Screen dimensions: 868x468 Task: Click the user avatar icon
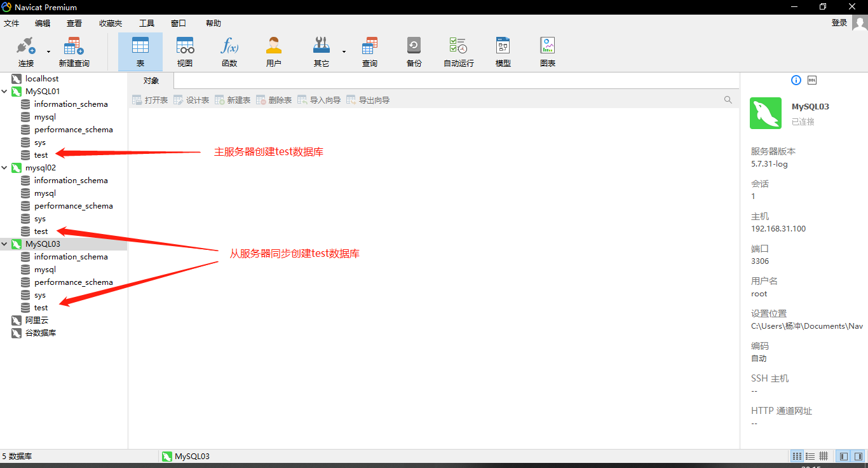click(x=860, y=23)
